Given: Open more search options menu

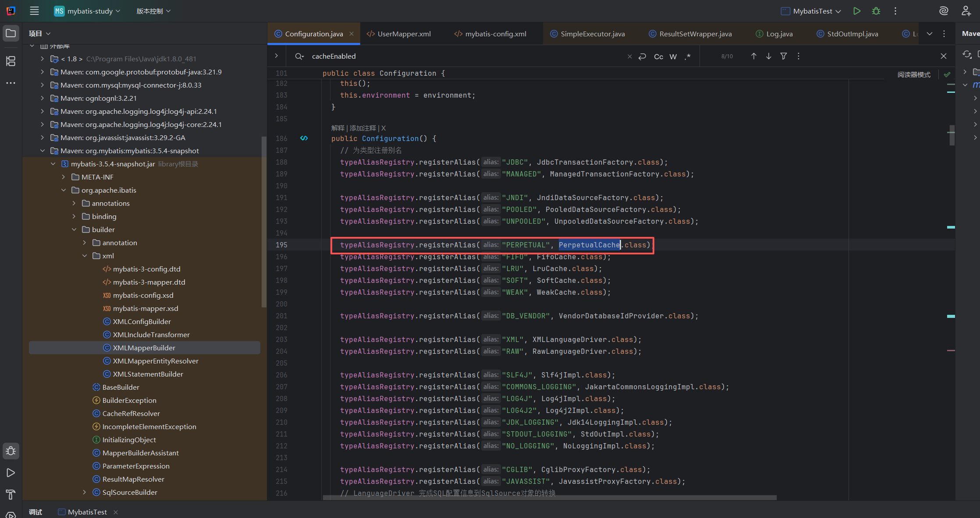Looking at the screenshot, I should pyautogui.click(x=799, y=56).
